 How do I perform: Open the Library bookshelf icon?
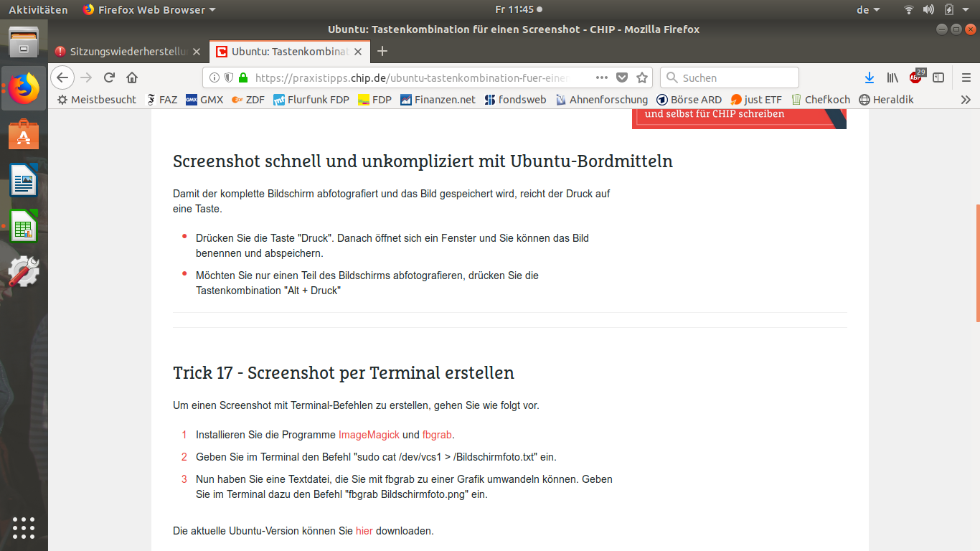(x=892, y=77)
